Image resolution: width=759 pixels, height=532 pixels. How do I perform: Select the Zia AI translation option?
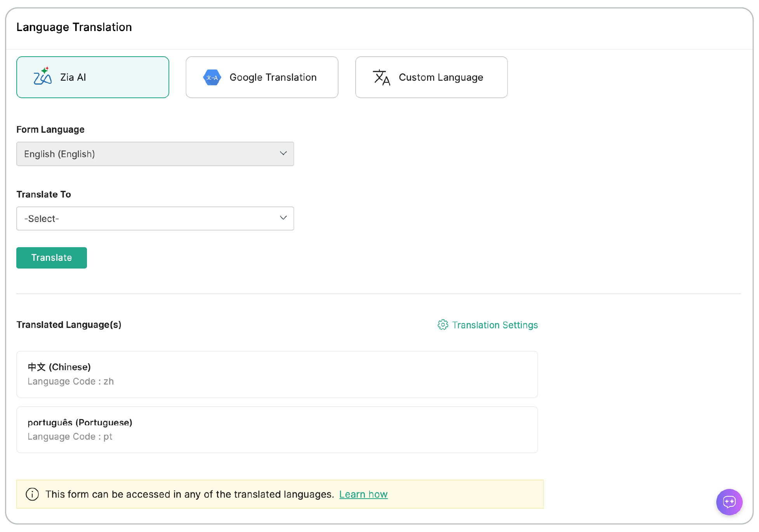(x=93, y=77)
